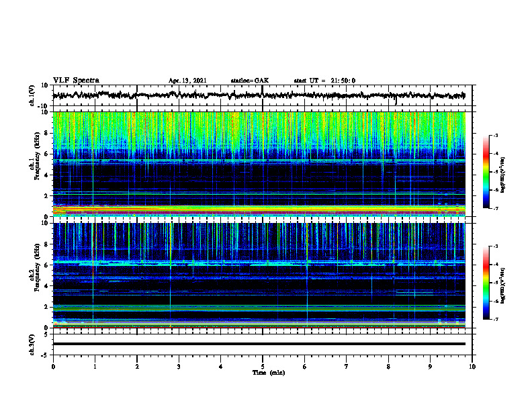Click the ch.2 spectrogram color scale bar

coord(486,283)
